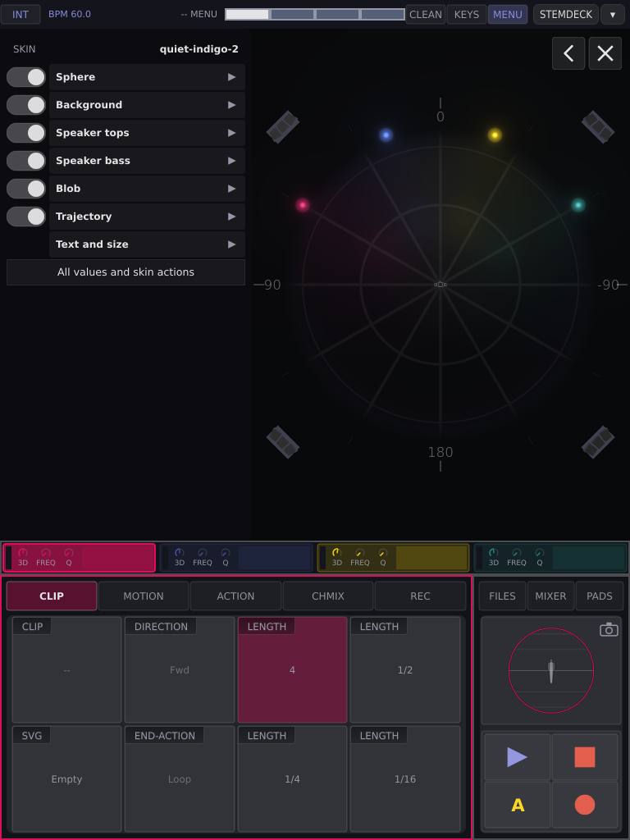Toggle the Speaker bass switch

tap(26, 161)
